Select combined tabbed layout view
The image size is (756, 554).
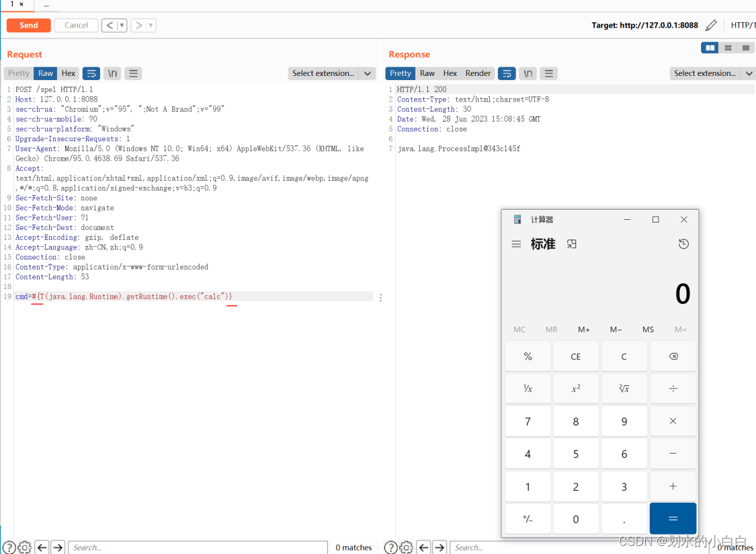click(746, 48)
